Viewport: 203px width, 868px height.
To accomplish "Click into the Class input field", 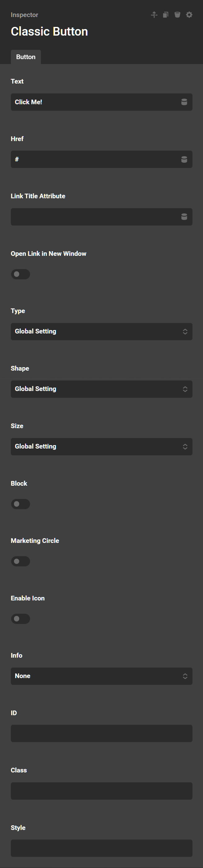I will point(101,791).
